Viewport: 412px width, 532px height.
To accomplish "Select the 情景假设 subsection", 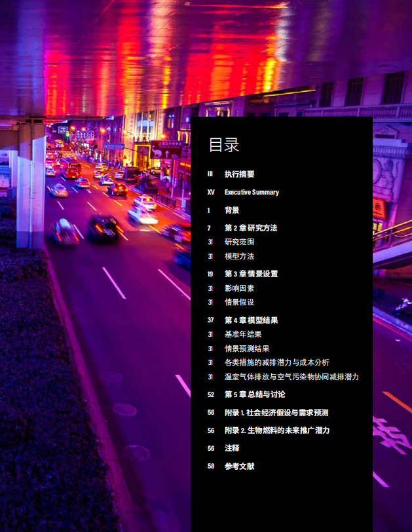I will pyautogui.click(x=239, y=302).
